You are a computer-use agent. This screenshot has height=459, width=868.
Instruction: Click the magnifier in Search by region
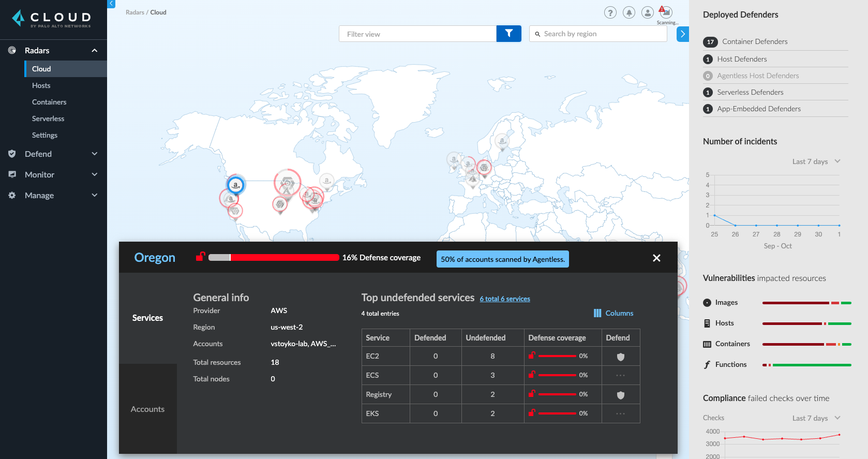pos(537,34)
